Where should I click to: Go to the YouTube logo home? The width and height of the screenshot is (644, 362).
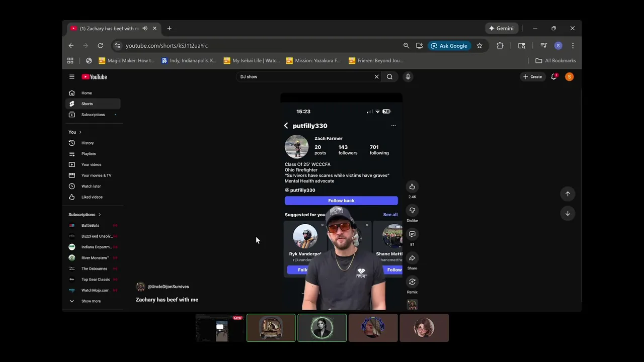(x=94, y=77)
